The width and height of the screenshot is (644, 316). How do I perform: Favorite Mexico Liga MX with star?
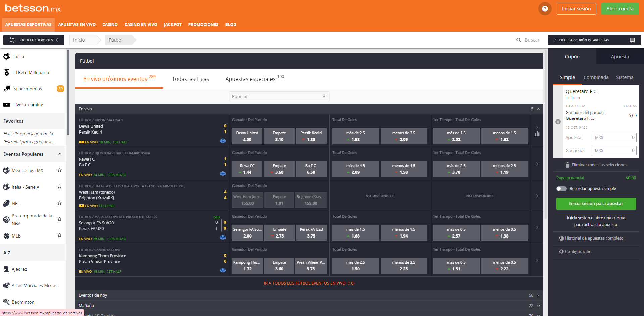click(59, 170)
